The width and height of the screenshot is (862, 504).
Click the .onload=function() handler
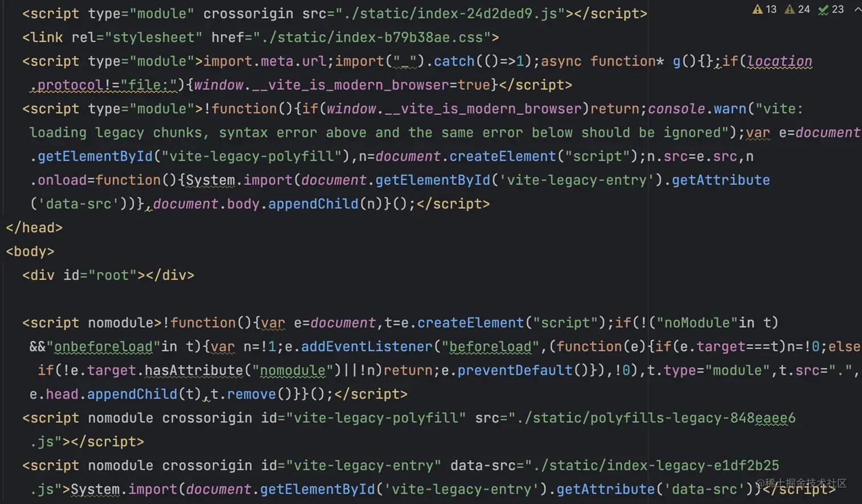click(103, 180)
